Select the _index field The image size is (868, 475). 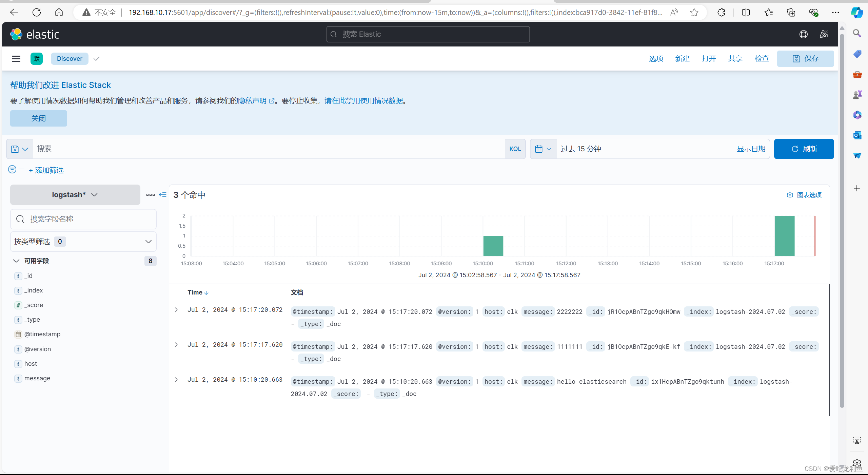(34, 290)
